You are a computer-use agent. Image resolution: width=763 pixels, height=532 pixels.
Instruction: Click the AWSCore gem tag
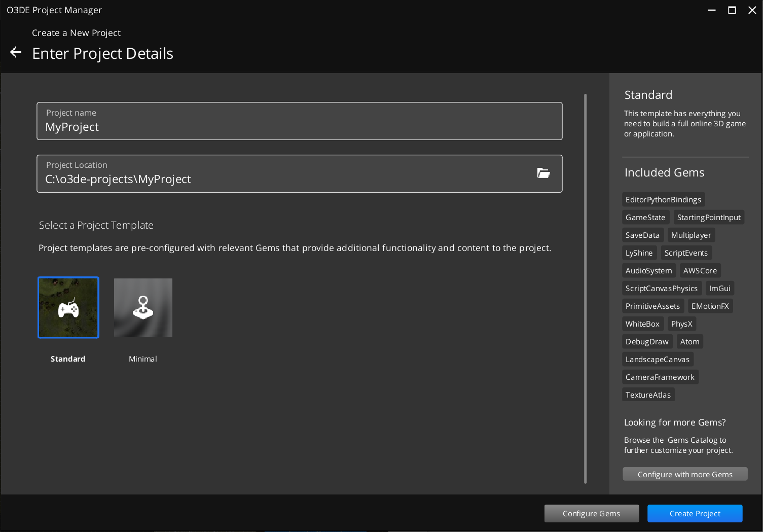pos(700,270)
